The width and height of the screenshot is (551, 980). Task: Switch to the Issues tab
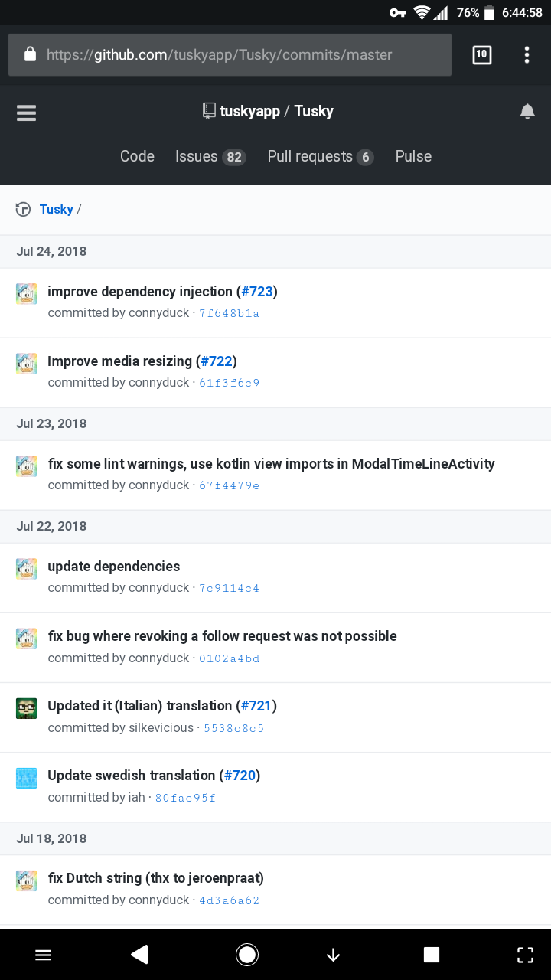(210, 156)
